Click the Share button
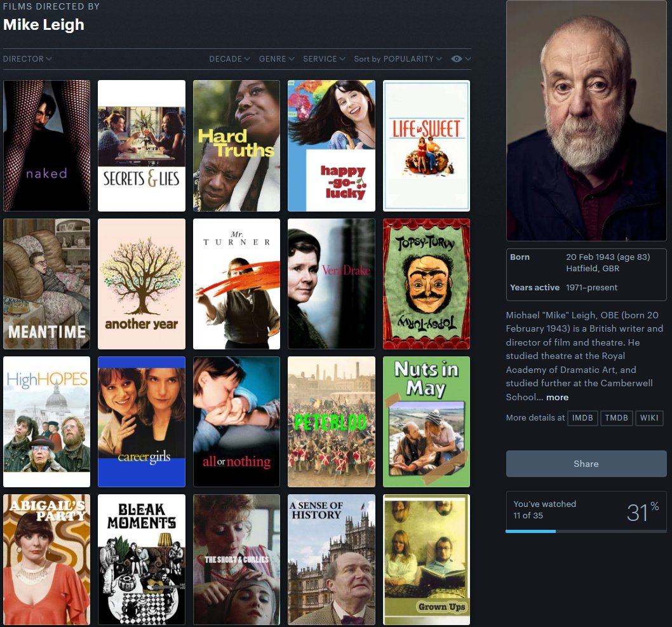The width and height of the screenshot is (672, 627). click(x=586, y=464)
